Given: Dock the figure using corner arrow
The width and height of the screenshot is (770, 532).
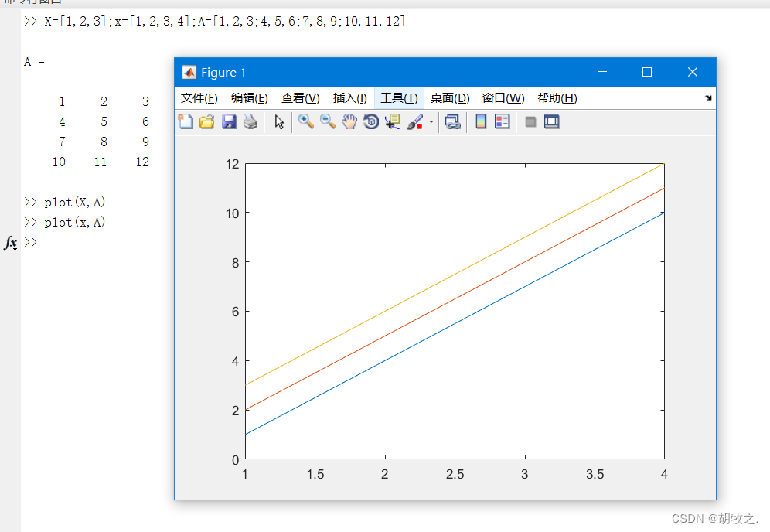Looking at the screenshot, I should point(707,97).
